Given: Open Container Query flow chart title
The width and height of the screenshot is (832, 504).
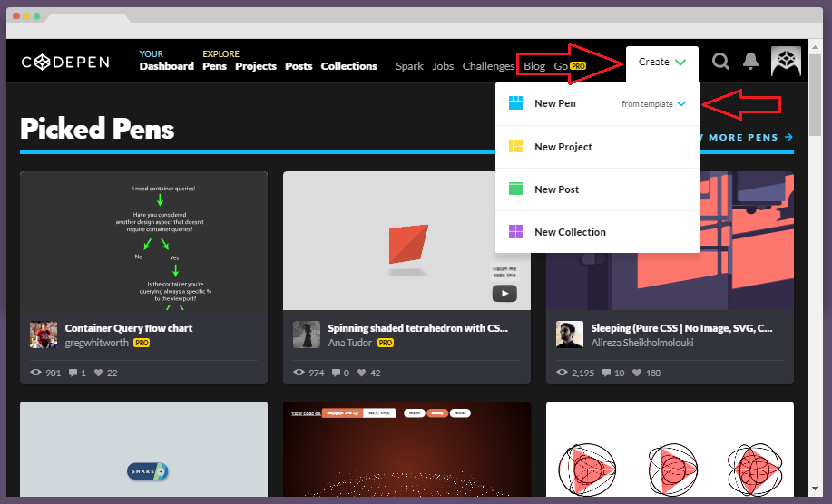Looking at the screenshot, I should tap(129, 328).
